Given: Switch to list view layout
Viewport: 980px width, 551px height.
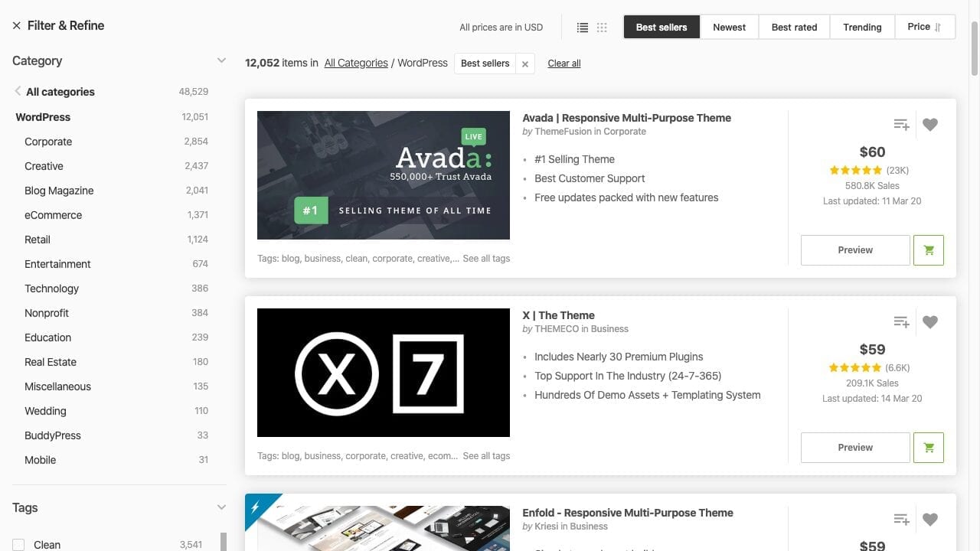Looking at the screenshot, I should pos(583,28).
